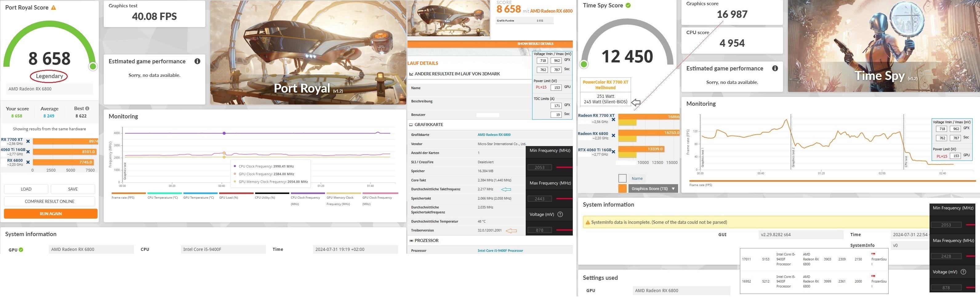Image resolution: width=980 pixels, height=297 pixels.
Task: Click the info icon next to Best score
Action: coord(87,108)
